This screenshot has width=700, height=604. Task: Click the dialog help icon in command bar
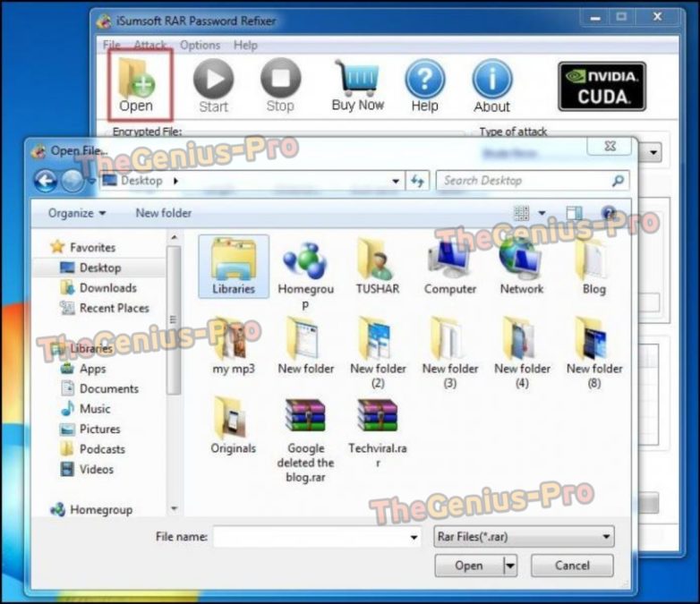click(x=609, y=213)
